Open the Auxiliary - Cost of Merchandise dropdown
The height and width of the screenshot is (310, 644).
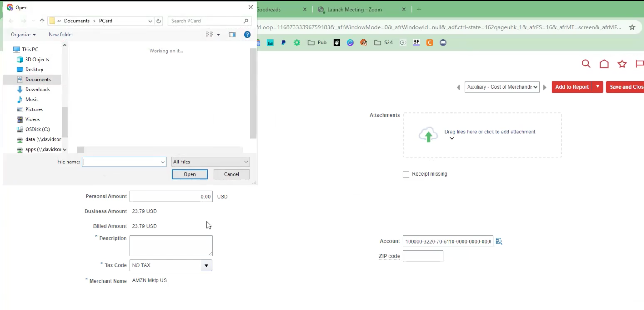tap(502, 87)
